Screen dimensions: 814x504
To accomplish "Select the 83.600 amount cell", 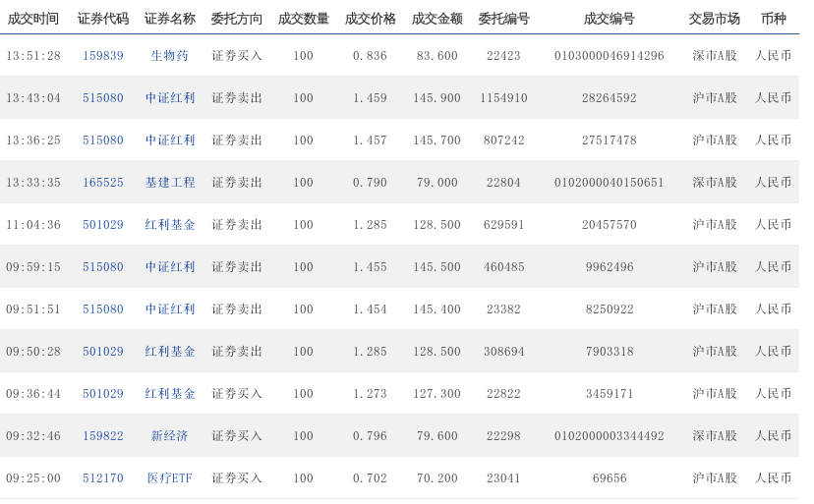I will coord(437,56).
